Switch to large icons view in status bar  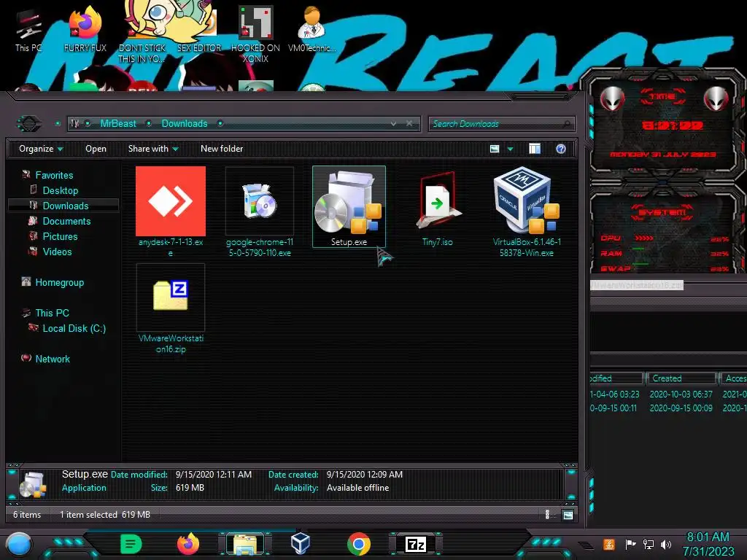point(568,515)
